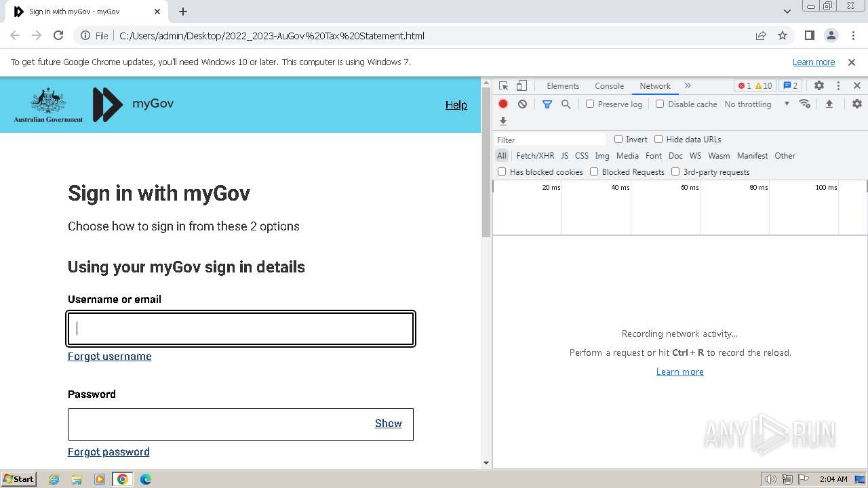Screen dimensions: 868x488
Task: Enable Disable cache checkbox
Action: pos(660,104)
